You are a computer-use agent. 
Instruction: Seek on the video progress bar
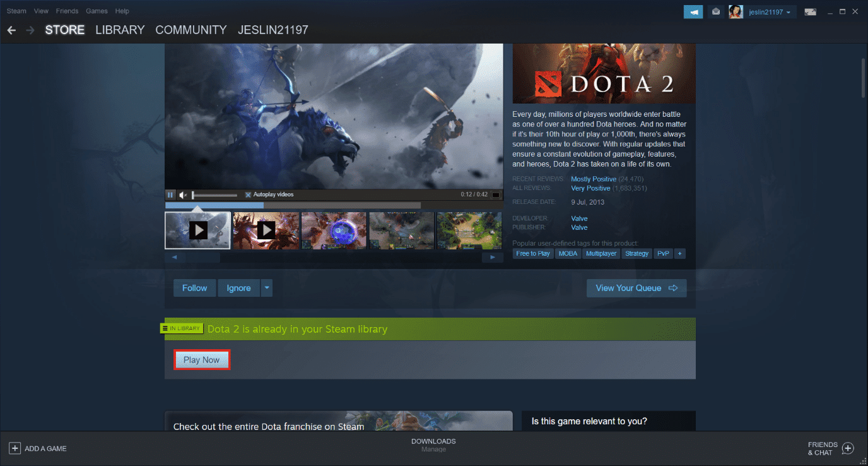click(293, 205)
